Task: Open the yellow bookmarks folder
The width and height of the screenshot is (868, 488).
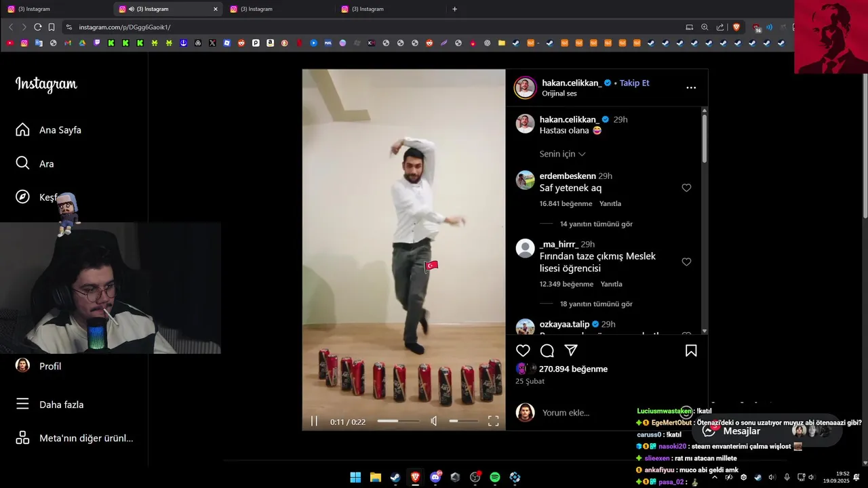Action: tap(502, 43)
